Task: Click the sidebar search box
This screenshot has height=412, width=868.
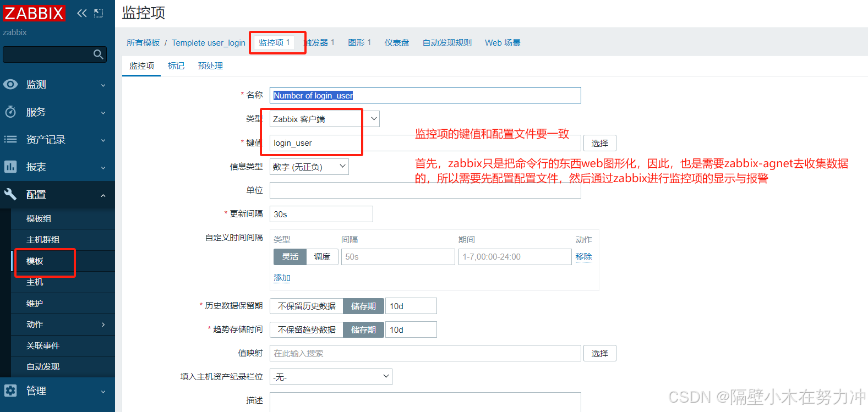Action: (54, 54)
